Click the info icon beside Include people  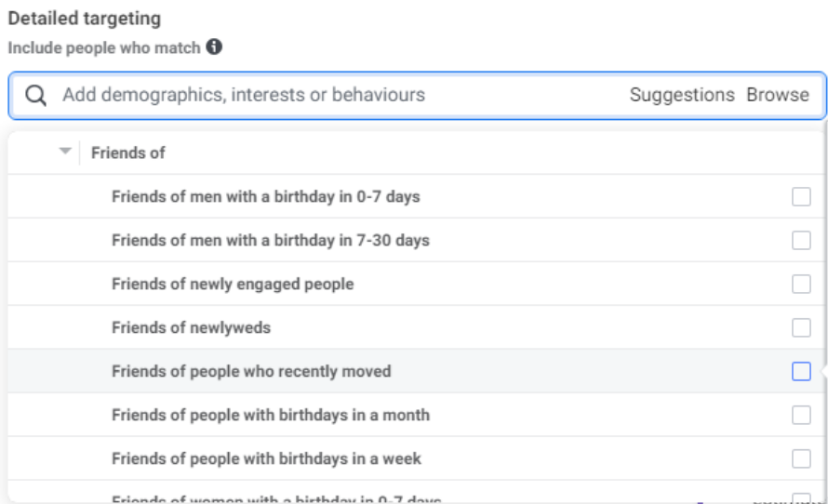(214, 46)
